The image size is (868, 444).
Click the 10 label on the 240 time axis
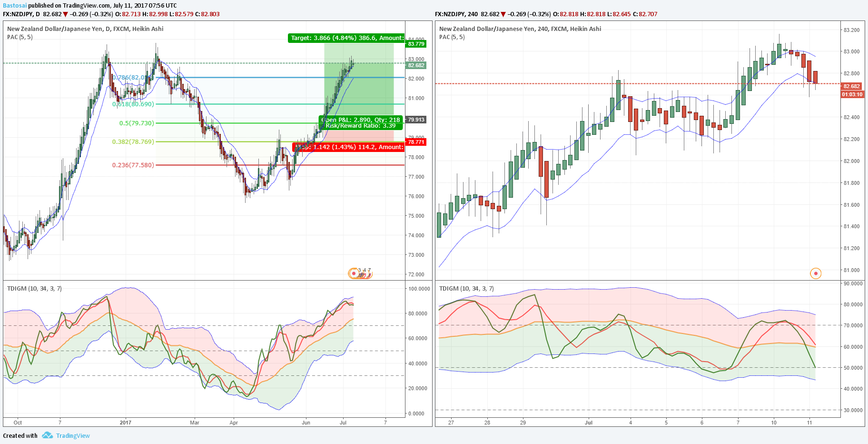click(x=774, y=423)
